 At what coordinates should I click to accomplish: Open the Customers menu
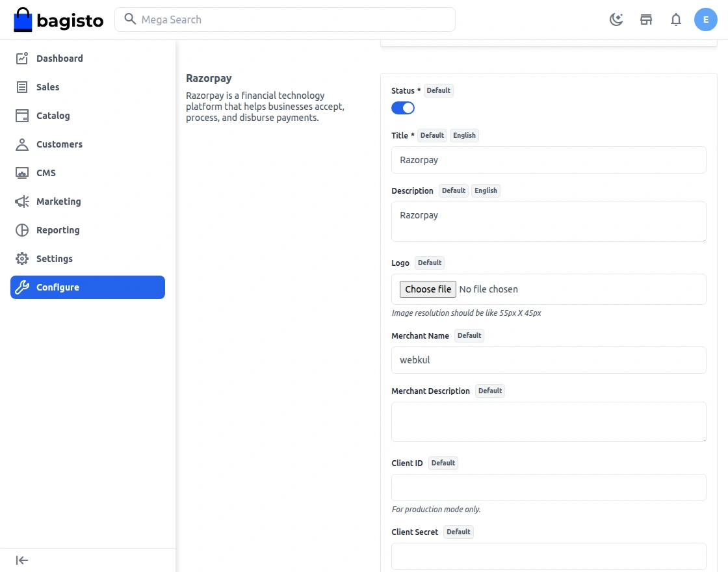point(59,144)
